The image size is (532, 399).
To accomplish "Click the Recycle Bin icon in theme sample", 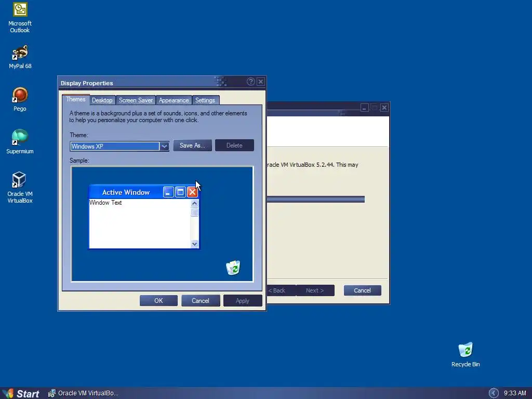I will [x=233, y=268].
